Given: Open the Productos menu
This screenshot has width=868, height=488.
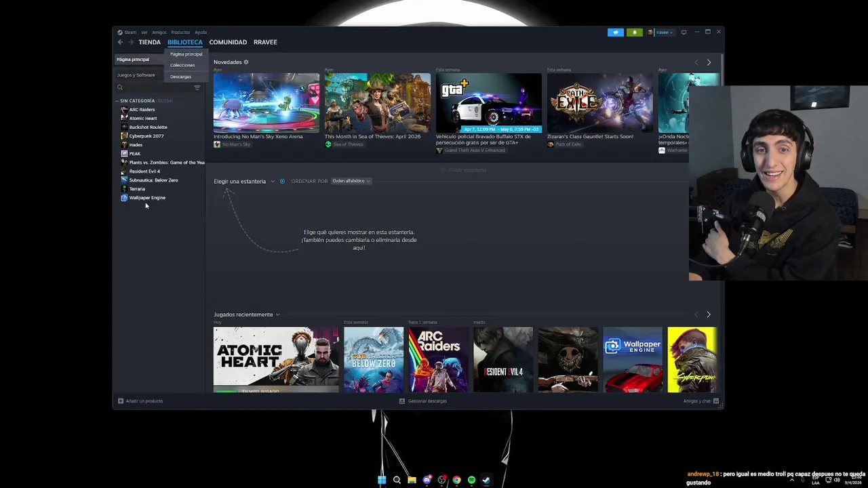Looking at the screenshot, I should click(180, 32).
